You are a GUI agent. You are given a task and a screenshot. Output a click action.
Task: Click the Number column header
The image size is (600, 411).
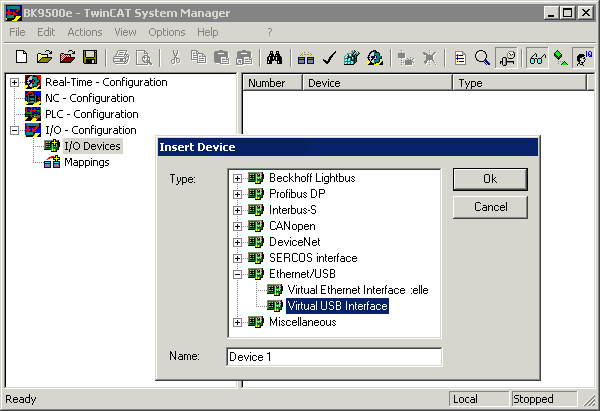pyautogui.click(x=272, y=83)
